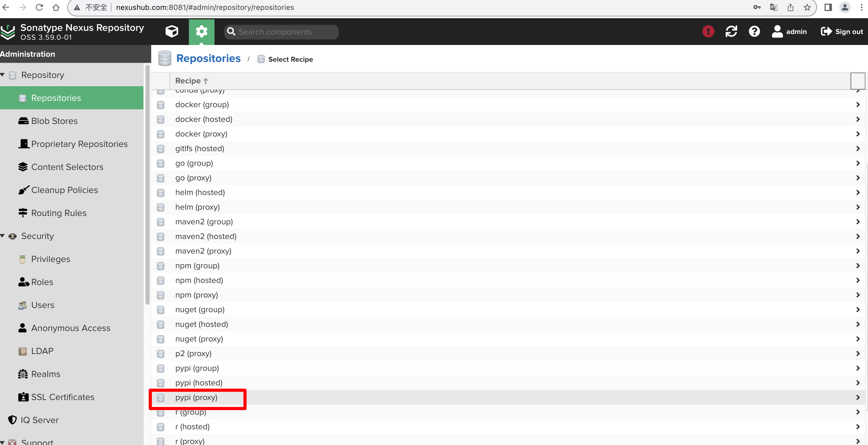Image resolution: width=868 pixels, height=445 pixels.
Task: Bookmark this page with star icon
Action: (807, 7)
